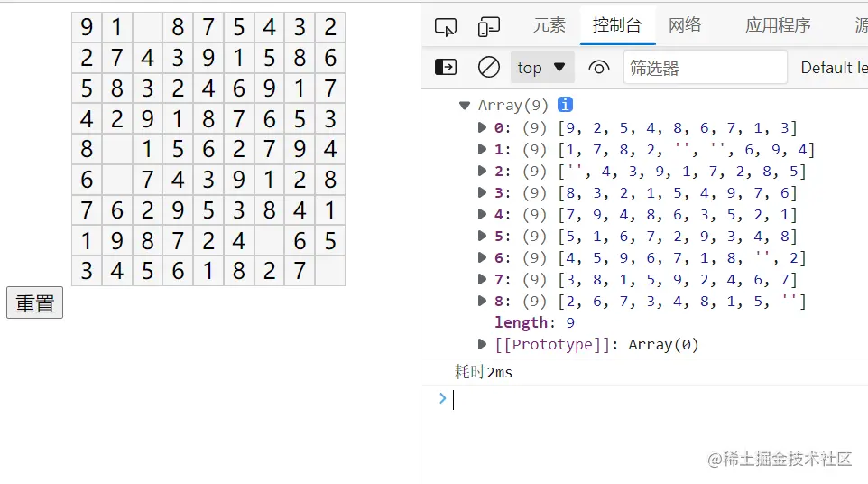
Task: Switch to the 控制台 tab
Action: click(616, 25)
